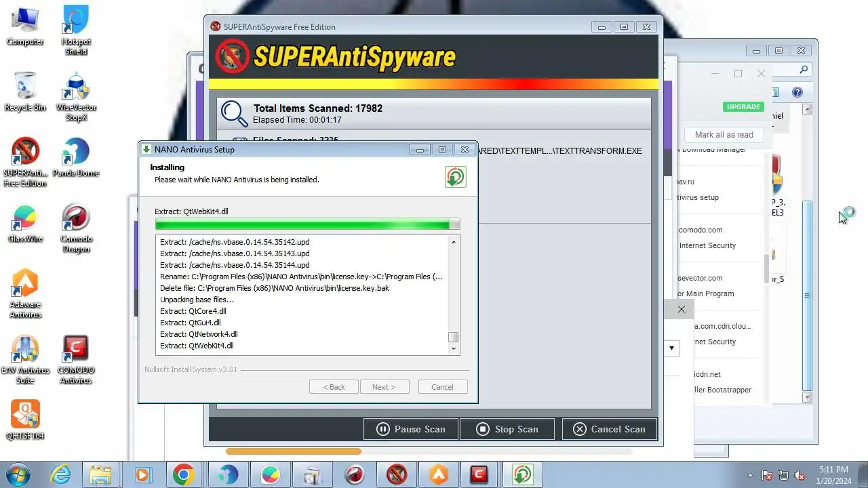Open network tray icon
The height and width of the screenshot is (488, 868).
784,475
